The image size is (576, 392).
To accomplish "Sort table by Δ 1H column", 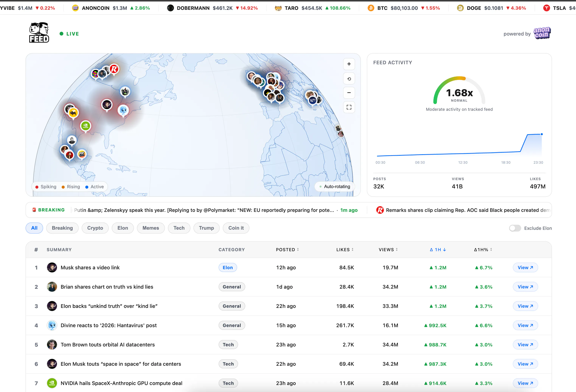I will point(438,249).
